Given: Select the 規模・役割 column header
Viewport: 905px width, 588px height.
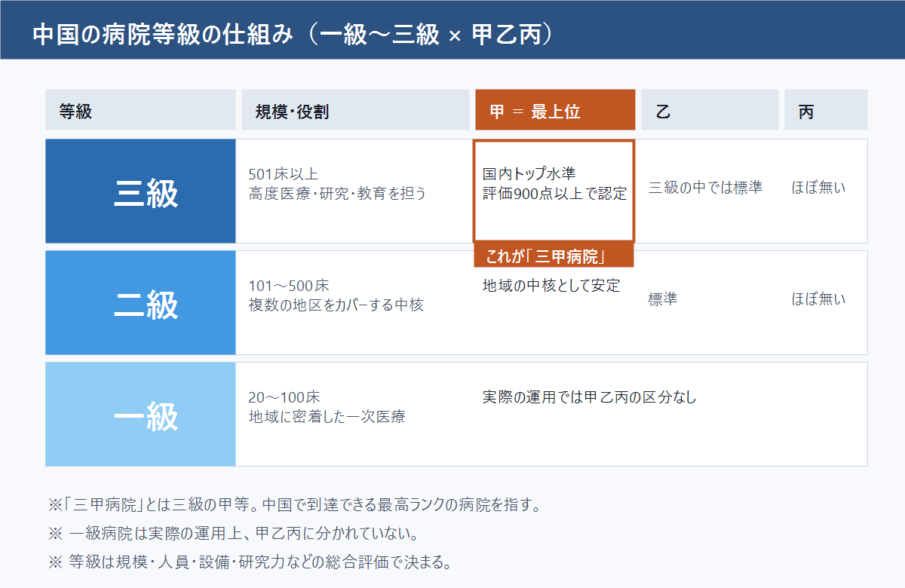Looking at the screenshot, I should coord(355,110).
